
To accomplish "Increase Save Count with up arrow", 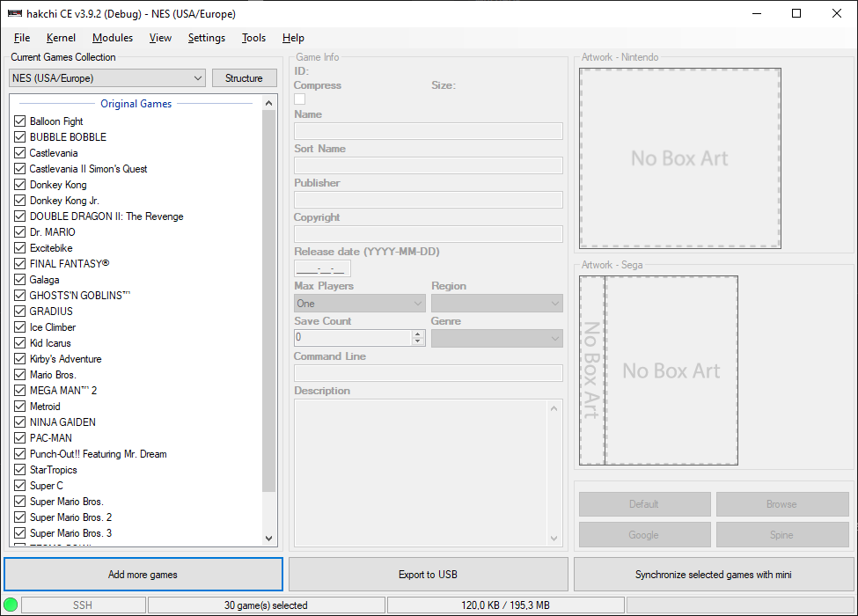I will 418,334.
